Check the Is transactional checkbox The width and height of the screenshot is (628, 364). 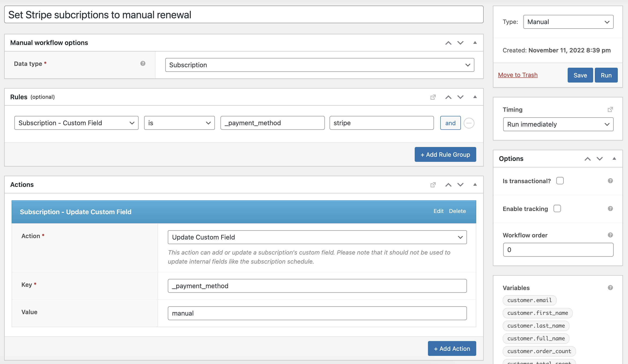pos(560,181)
